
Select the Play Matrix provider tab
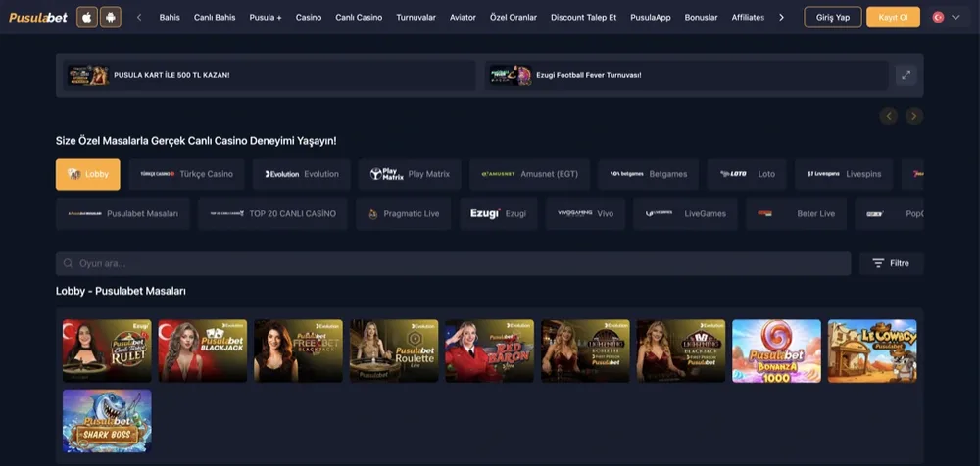click(410, 174)
